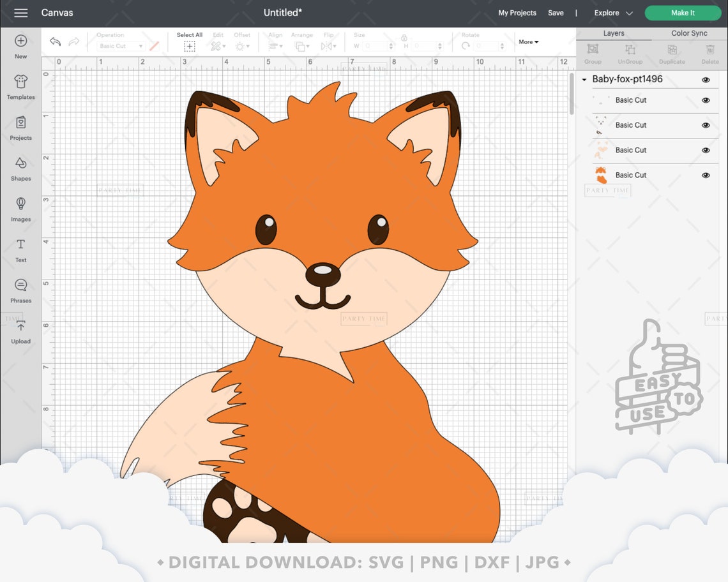Switch to the Color Sync tab
This screenshot has height=582, width=728.
(x=688, y=33)
